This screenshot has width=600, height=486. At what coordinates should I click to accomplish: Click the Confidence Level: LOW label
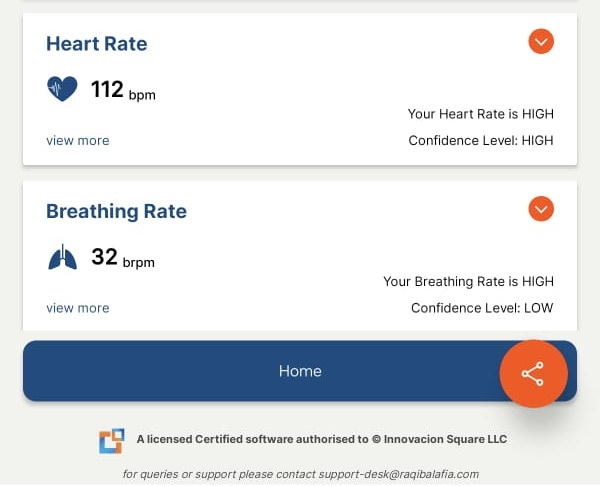[482, 309]
